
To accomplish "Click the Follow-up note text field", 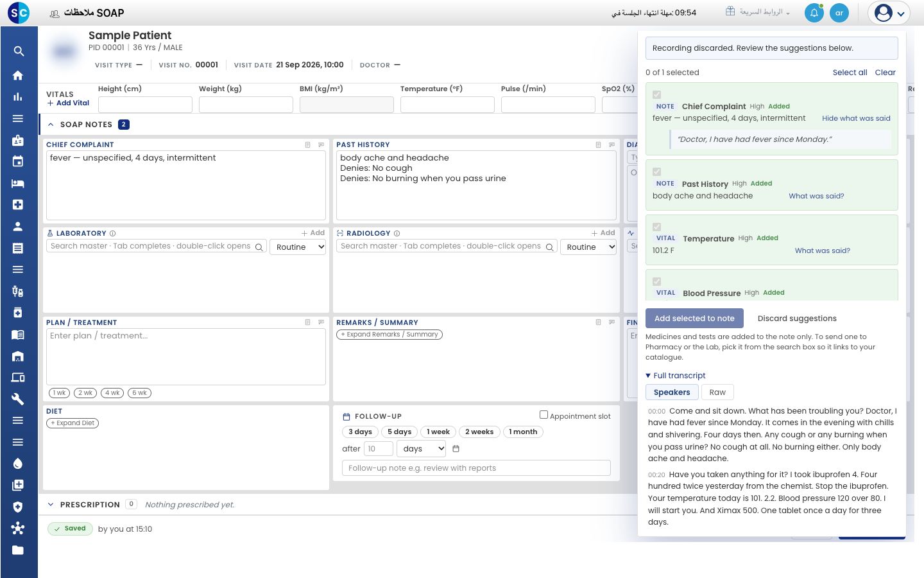I will click(x=476, y=468).
